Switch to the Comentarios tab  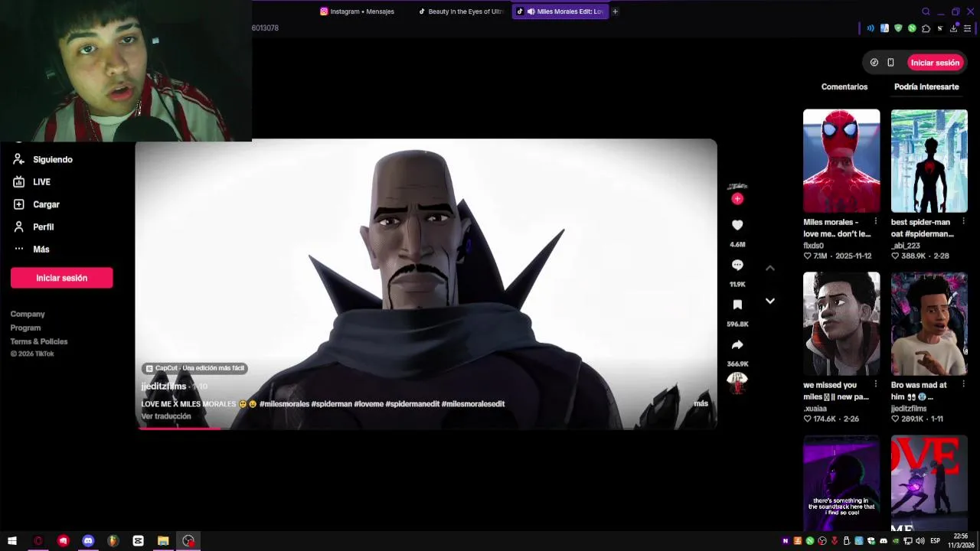pos(844,86)
